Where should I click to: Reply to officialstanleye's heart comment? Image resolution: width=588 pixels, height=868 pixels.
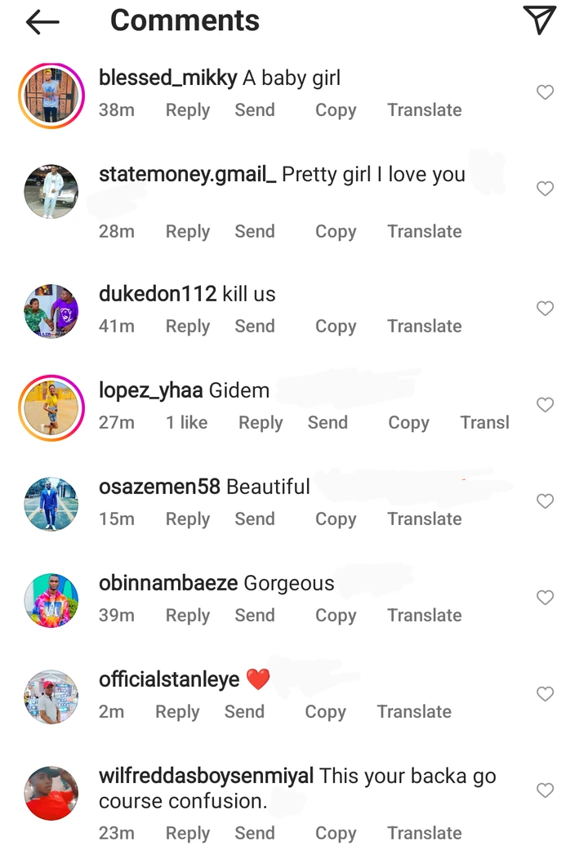[x=177, y=712]
